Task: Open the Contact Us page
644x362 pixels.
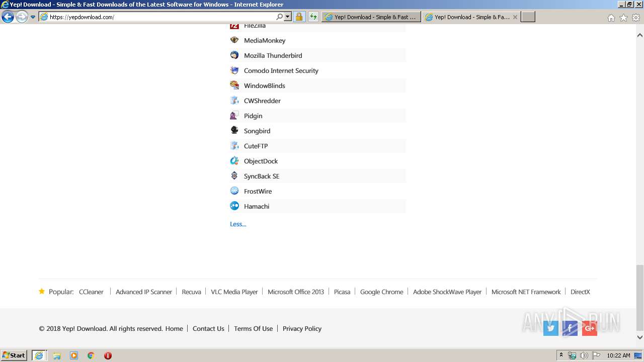Action: pos(208,328)
